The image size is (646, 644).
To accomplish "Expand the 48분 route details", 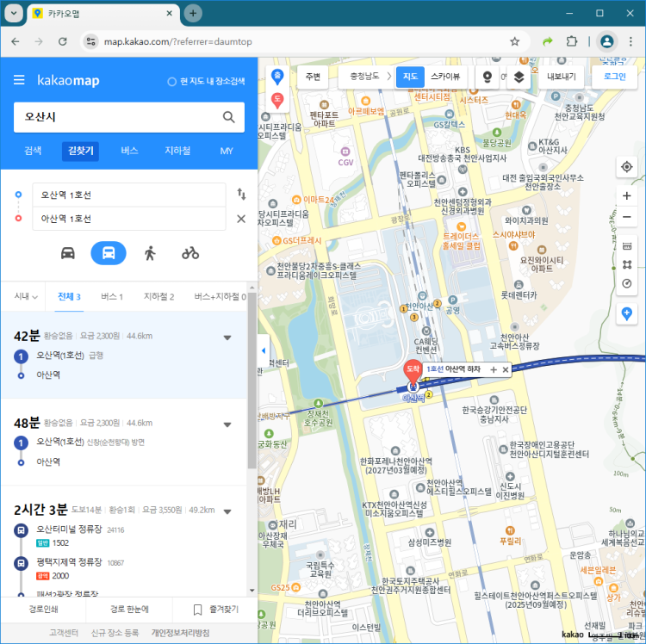I will (227, 424).
